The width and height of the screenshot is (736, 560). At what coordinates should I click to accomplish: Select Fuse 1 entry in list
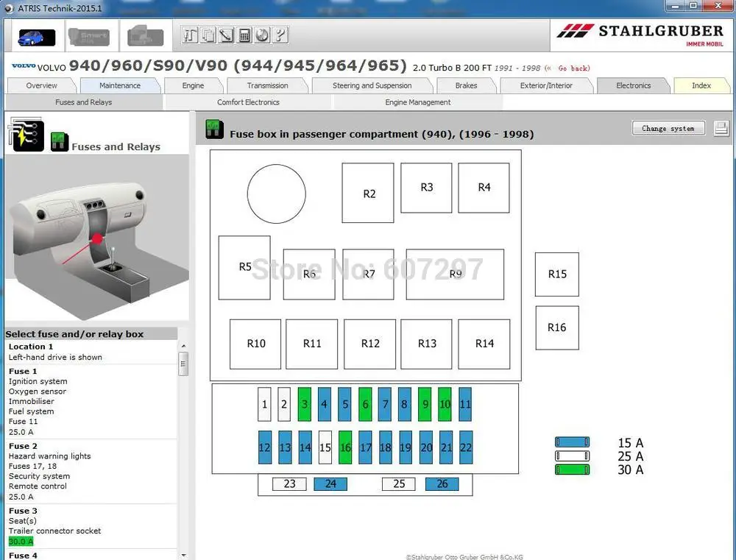tap(91, 401)
